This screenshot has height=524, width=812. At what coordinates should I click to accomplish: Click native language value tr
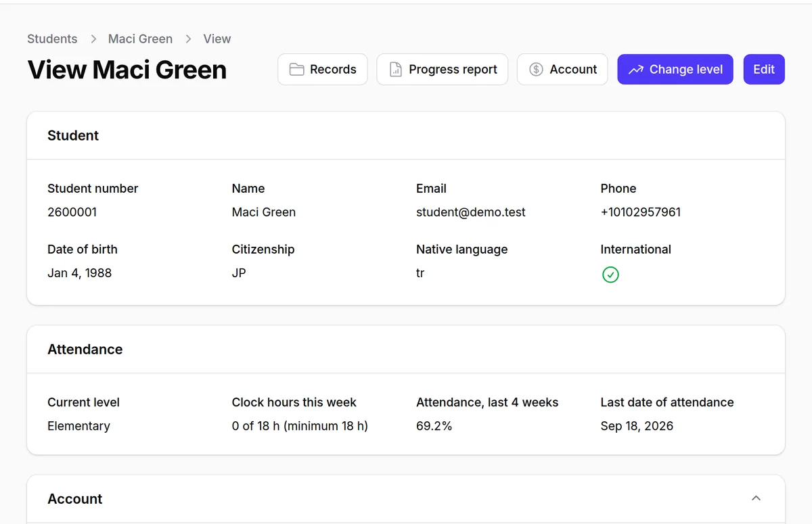point(420,273)
